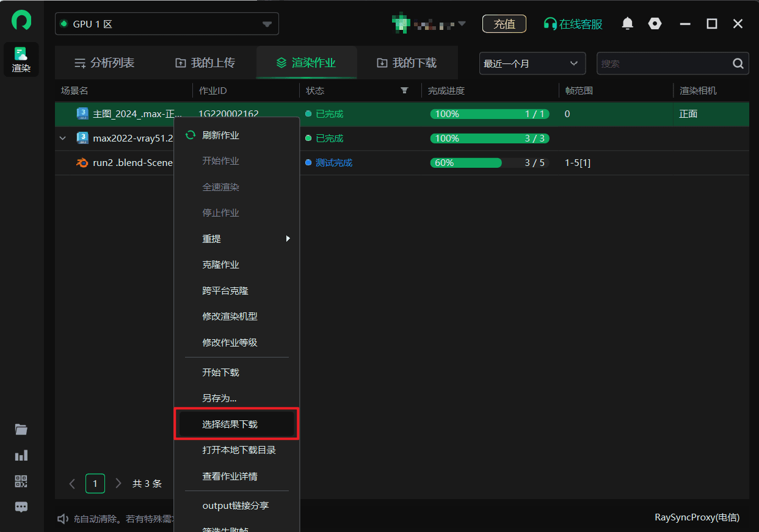Collapse the max2022-vray51 job row chevron
Screen dimensions: 759x532
point(62,138)
